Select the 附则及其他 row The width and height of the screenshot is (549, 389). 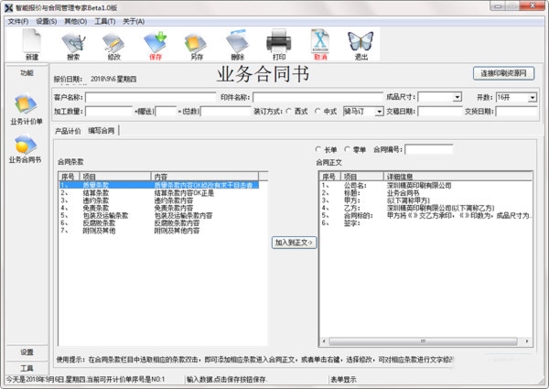[159, 231]
